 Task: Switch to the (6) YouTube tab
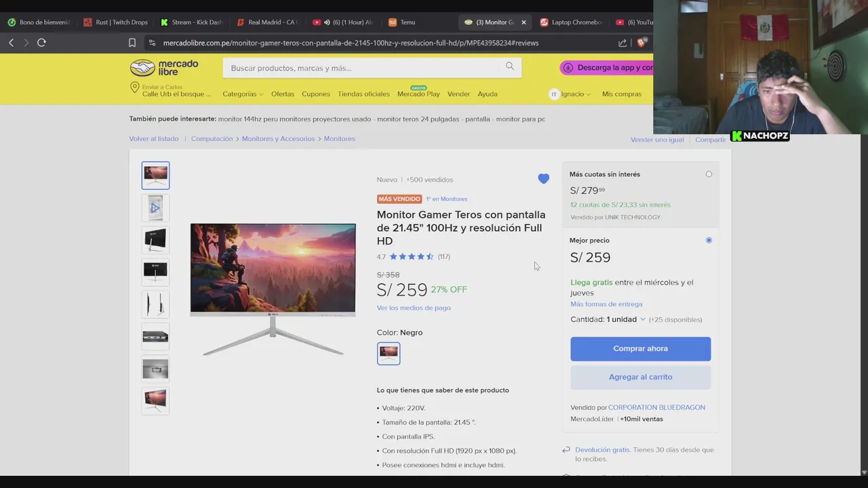634,22
